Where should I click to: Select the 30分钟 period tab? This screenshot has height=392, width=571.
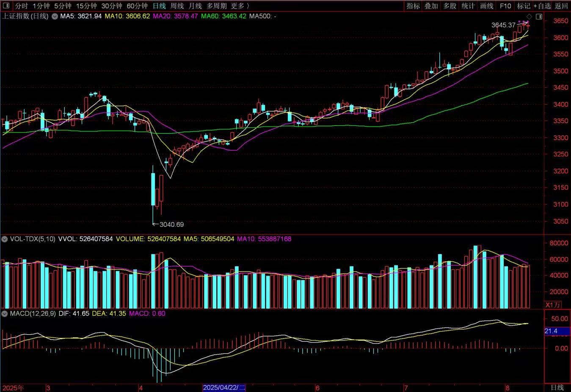112,6
